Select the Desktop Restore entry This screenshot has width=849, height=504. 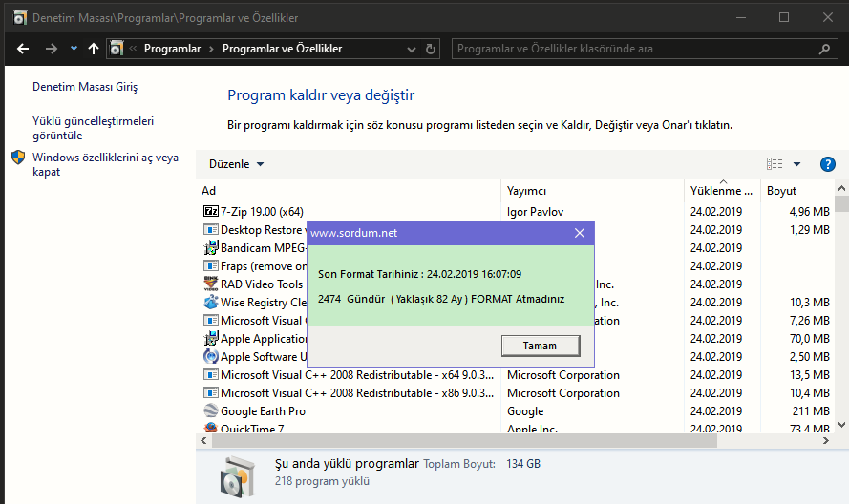[264, 230]
